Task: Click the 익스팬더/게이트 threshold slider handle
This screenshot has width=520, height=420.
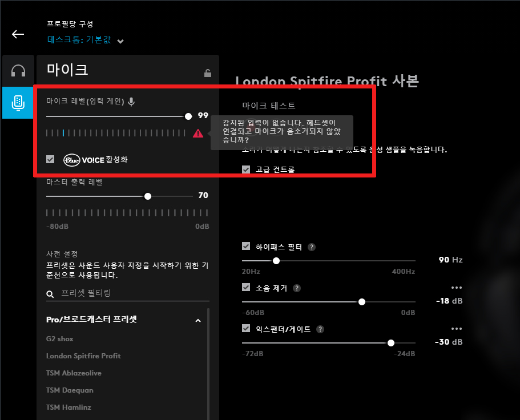Action: pos(391,343)
